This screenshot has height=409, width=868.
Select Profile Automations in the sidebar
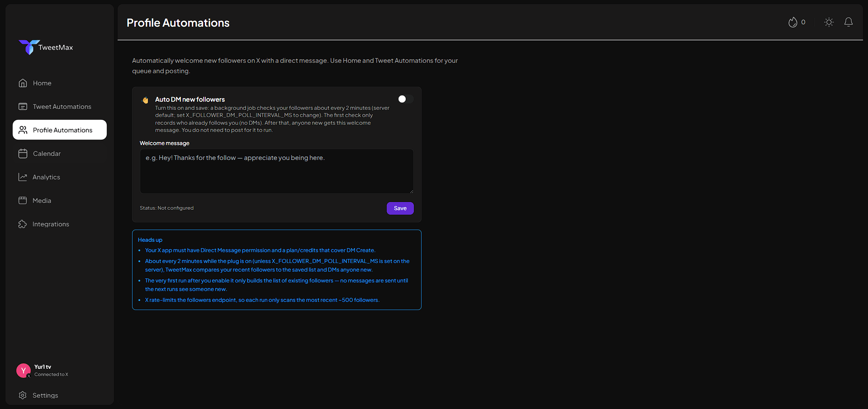point(60,130)
